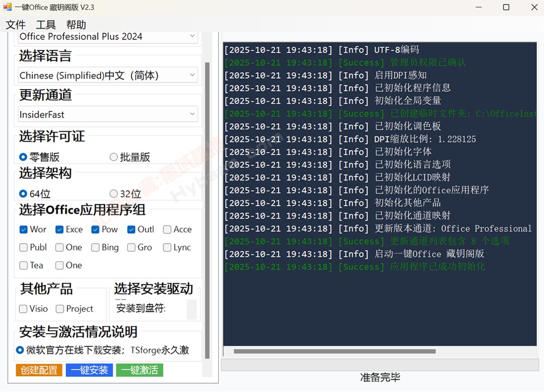Image resolution: width=544 pixels, height=392 pixels.
Task: Select the 零售版 license option
Action: click(x=23, y=157)
